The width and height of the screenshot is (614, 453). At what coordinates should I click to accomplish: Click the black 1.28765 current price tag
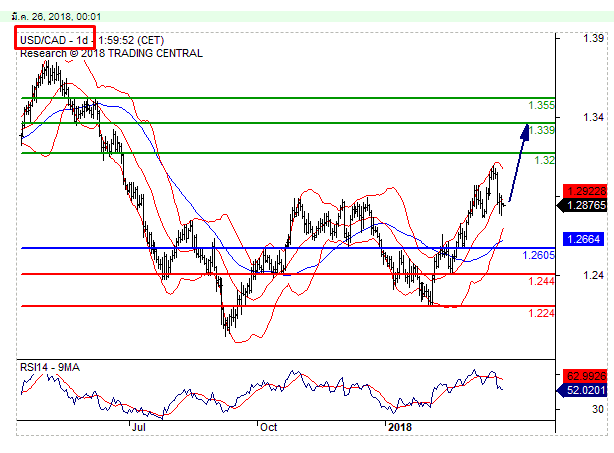point(582,205)
